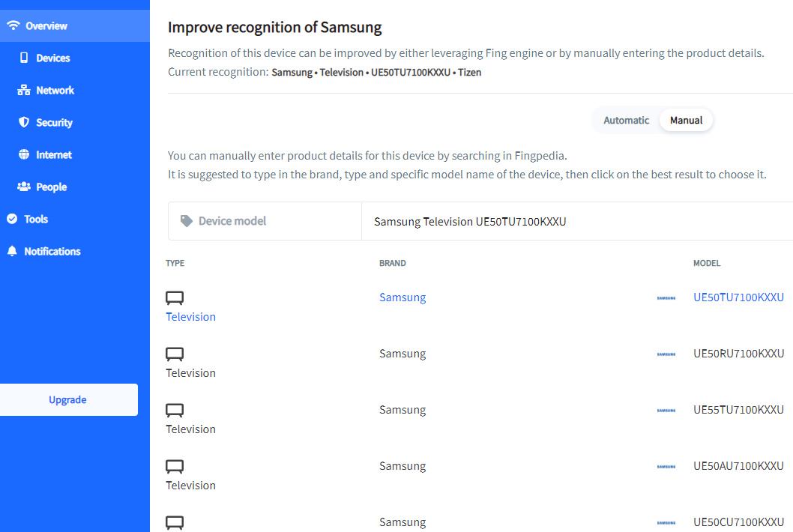Click the Overview wifi icon in sidebar

(x=13, y=25)
